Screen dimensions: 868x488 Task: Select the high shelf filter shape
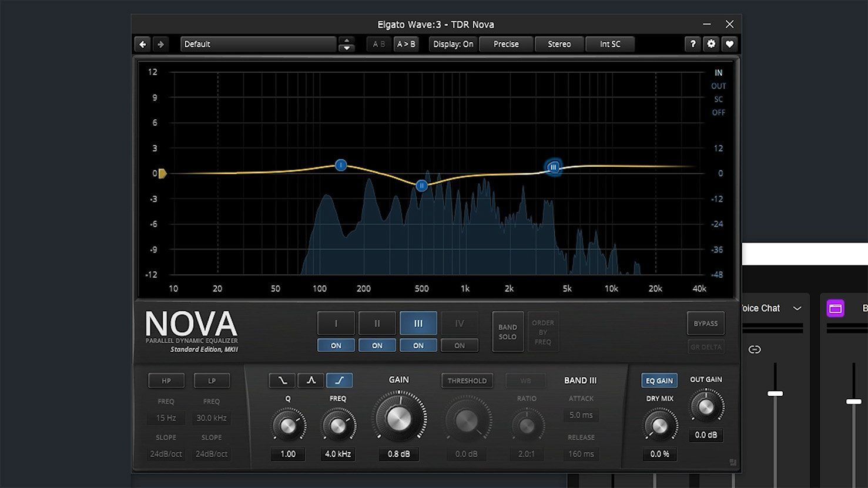(x=339, y=381)
